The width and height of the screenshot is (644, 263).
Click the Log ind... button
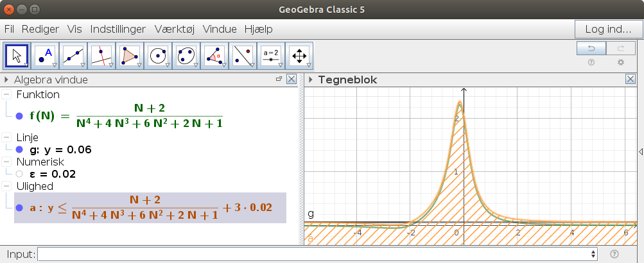608,29
